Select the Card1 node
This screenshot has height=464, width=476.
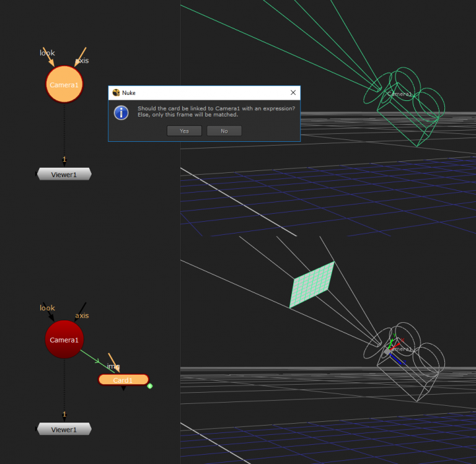pyautogui.click(x=123, y=380)
